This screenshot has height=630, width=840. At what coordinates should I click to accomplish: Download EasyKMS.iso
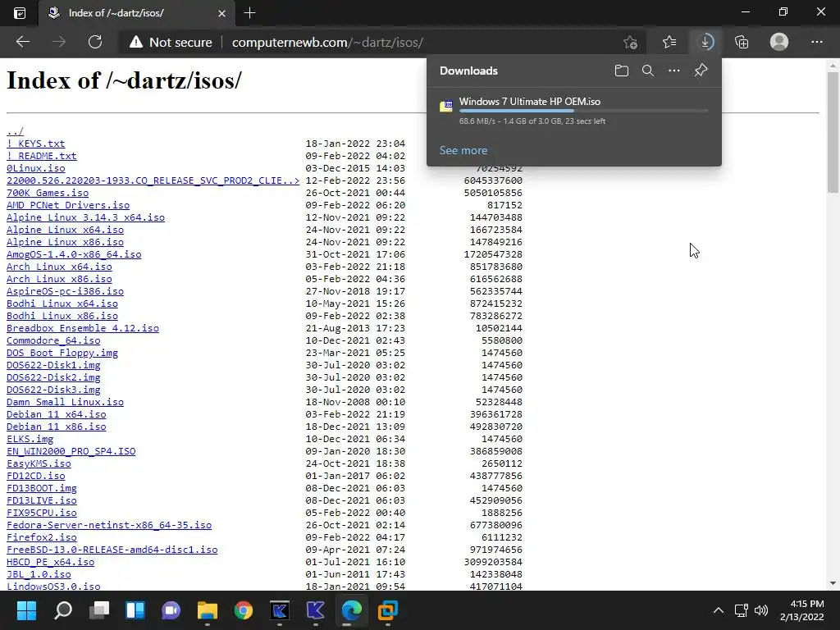[39, 464]
